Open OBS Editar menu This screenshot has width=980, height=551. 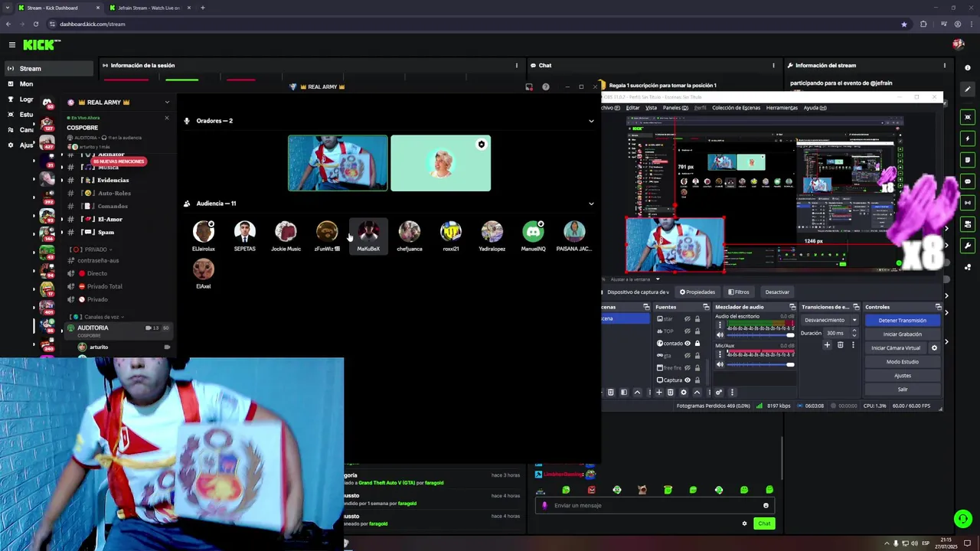pyautogui.click(x=632, y=108)
